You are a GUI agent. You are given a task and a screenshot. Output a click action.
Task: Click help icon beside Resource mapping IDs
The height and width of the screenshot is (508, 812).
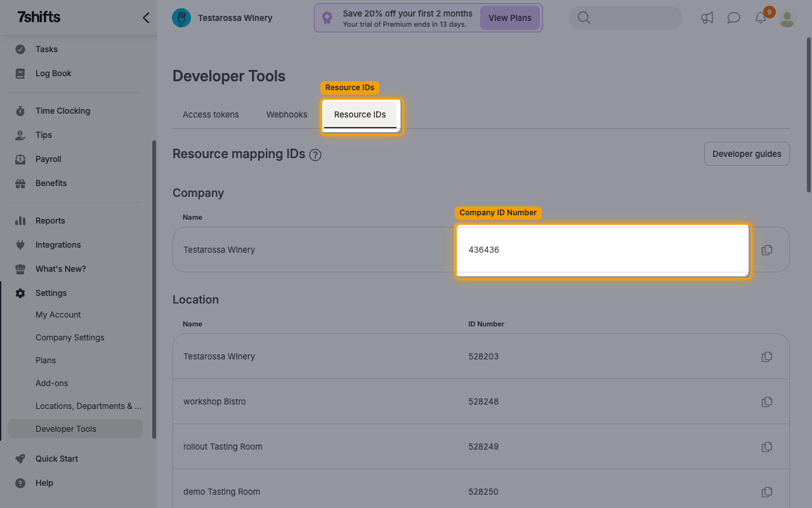pos(315,154)
